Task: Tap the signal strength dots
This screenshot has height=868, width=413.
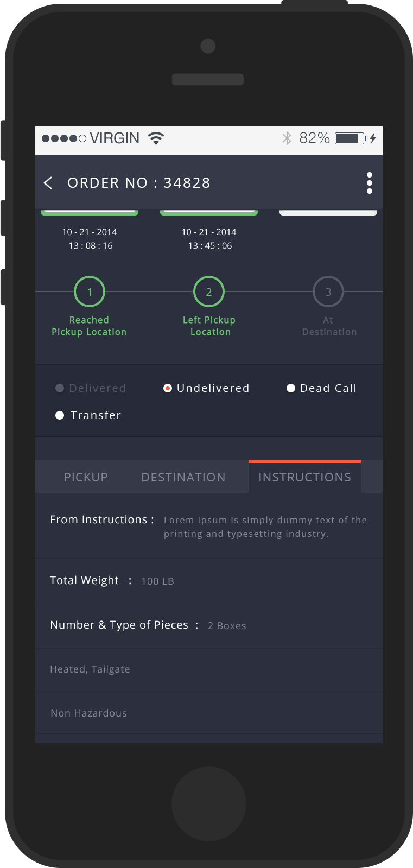Action: [x=63, y=138]
